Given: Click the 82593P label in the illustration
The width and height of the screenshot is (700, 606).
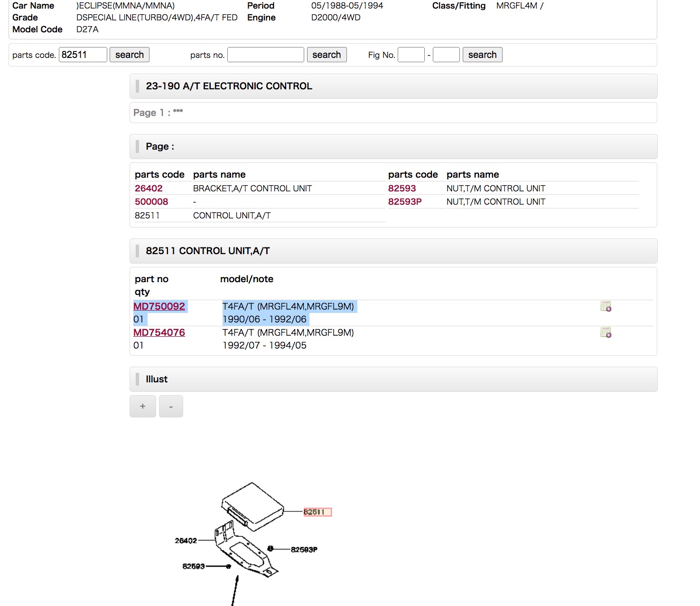Looking at the screenshot, I should pyautogui.click(x=304, y=549).
